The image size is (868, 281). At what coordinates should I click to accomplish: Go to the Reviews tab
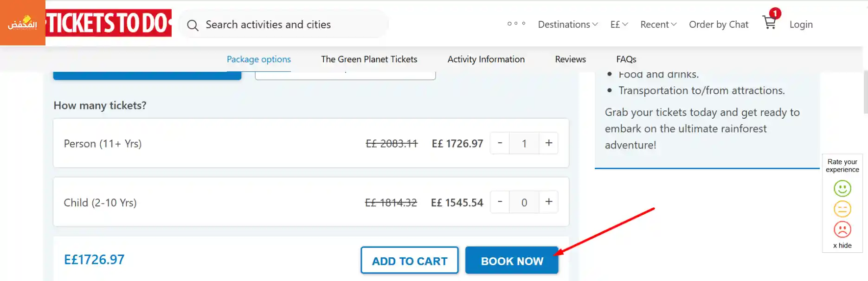(570, 59)
